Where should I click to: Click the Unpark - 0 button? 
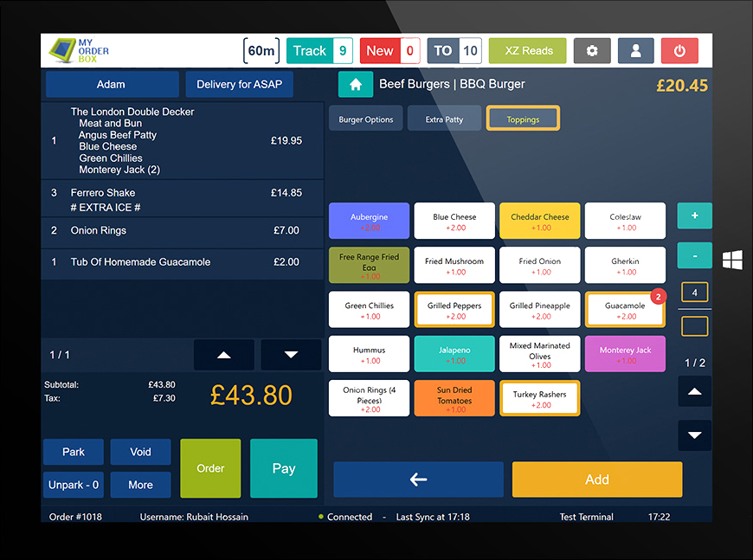click(74, 485)
